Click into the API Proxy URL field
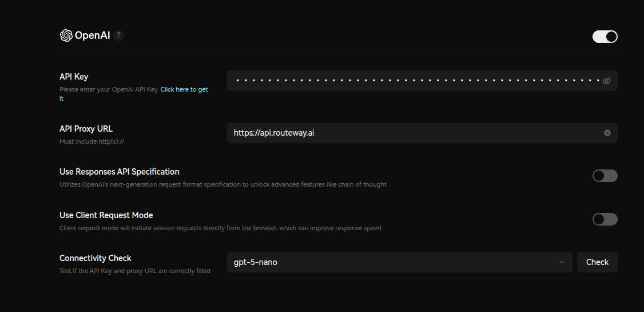Viewport: 644px width, 312px height. pyautogui.click(x=422, y=133)
